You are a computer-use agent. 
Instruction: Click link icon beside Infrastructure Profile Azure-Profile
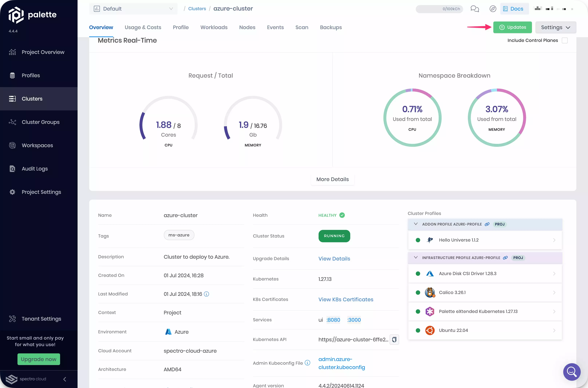[x=505, y=258]
